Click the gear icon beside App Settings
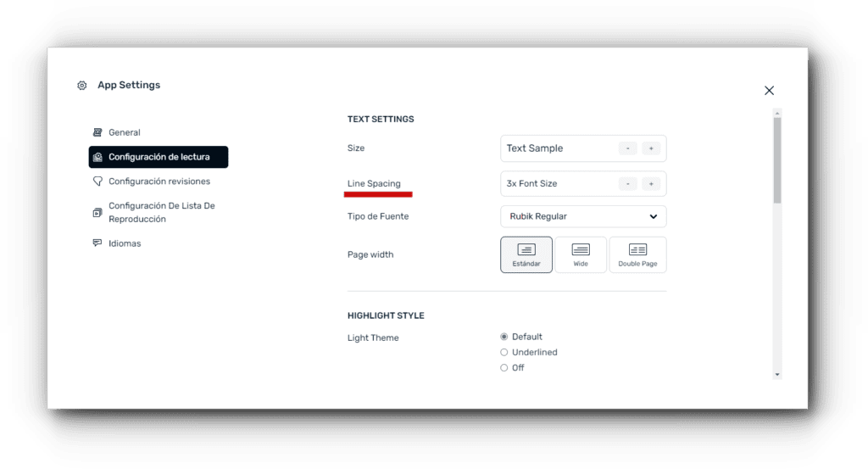Screen dimensions: 868x469 [x=82, y=86]
